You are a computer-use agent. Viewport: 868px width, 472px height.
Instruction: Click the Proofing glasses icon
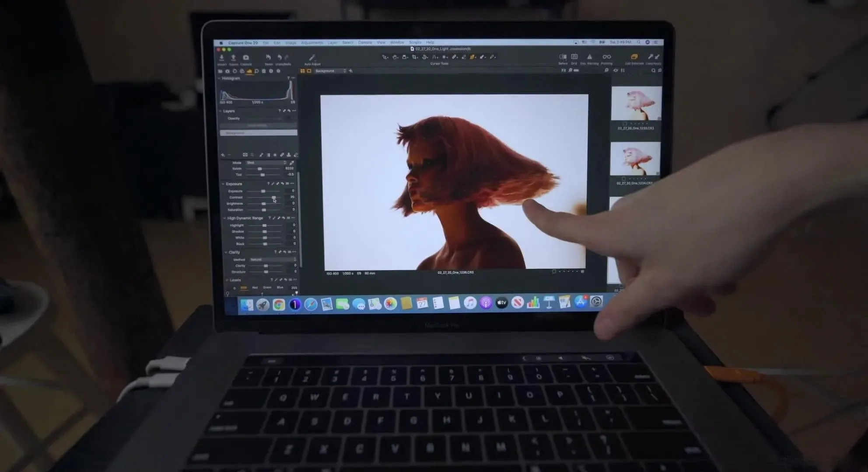[x=606, y=57]
